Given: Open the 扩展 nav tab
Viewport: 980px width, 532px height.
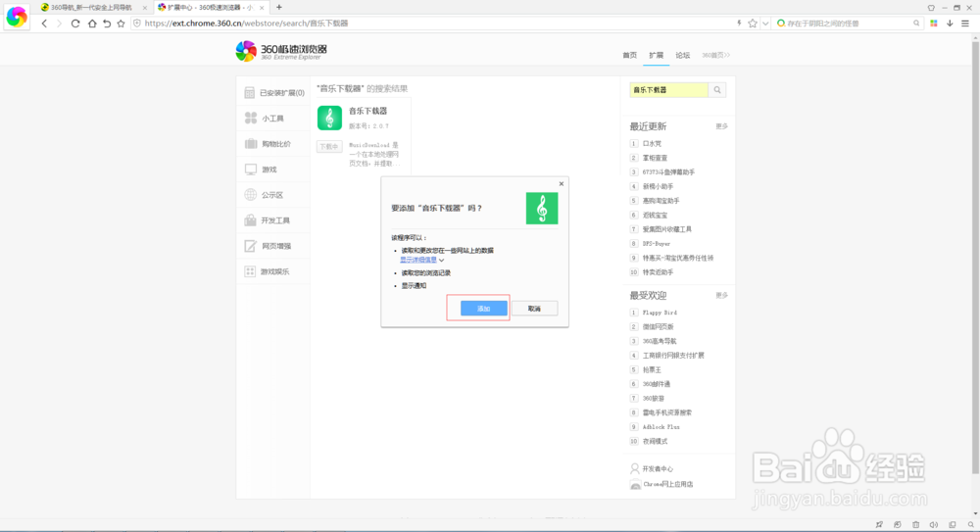Looking at the screenshot, I should click(x=656, y=55).
